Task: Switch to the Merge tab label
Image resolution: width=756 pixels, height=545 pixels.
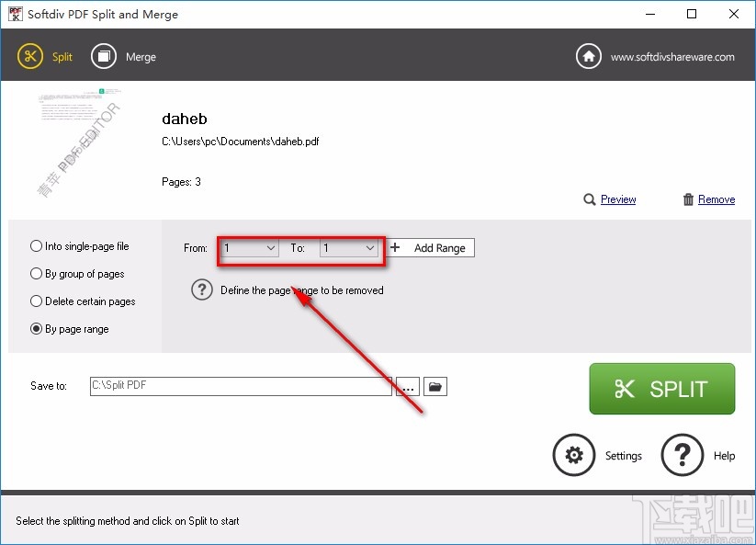Action: coord(141,57)
